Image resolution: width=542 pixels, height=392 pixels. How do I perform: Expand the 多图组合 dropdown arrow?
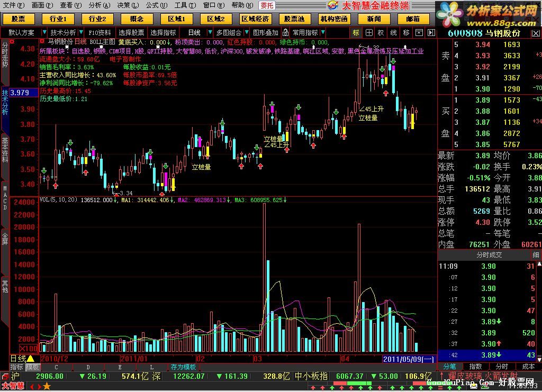(x=247, y=32)
